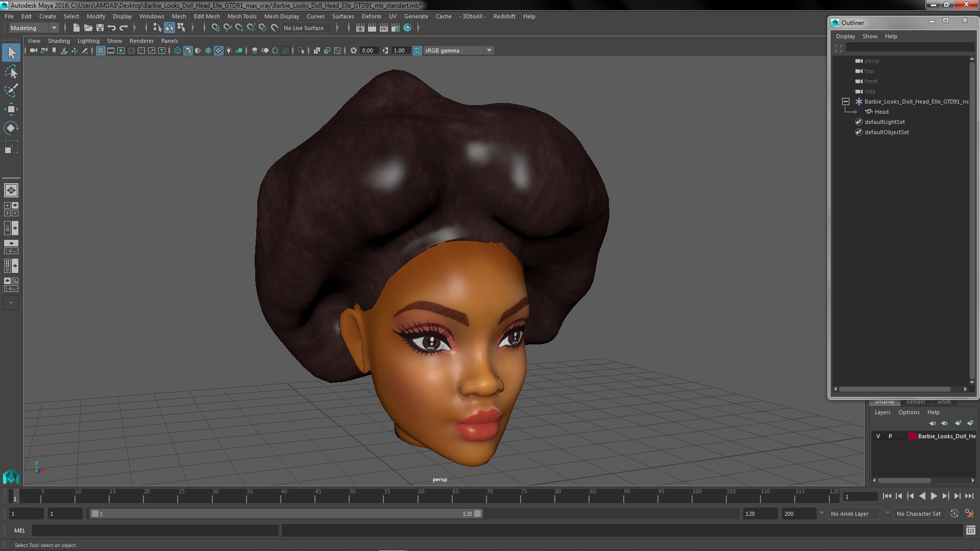The width and height of the screenshot is (980, 551).
Task: Switch to single perspective view layout
Action: point(11,190)
